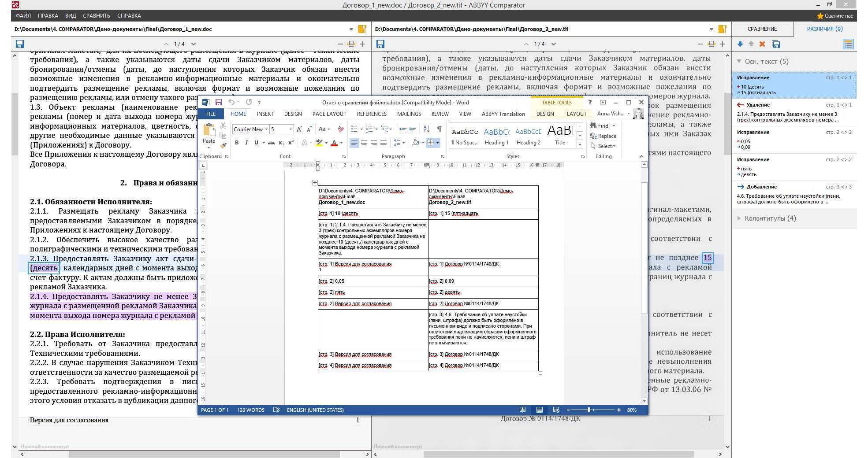The width and height of the screenshot is (868, 458).
Task: Zoom in the right document pane
Action: point(723,44)
